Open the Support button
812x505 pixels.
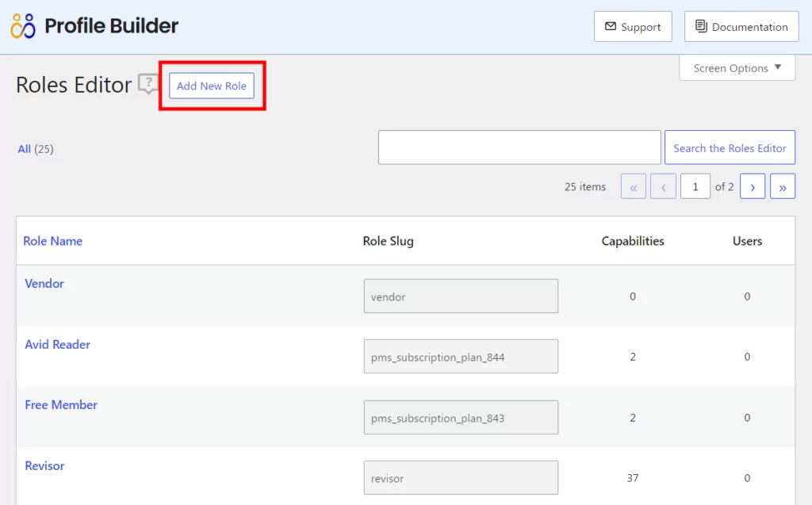pyautogui.click(x=633, y=27)
